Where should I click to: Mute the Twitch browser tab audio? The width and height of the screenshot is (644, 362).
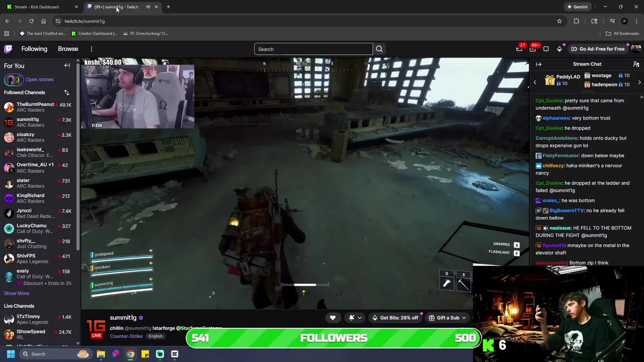pyautogui.click(x=148, y=7)
